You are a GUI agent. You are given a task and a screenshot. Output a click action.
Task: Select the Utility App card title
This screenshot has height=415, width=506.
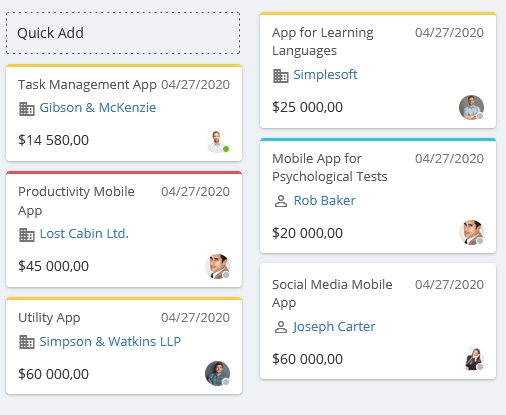point(49,318)
